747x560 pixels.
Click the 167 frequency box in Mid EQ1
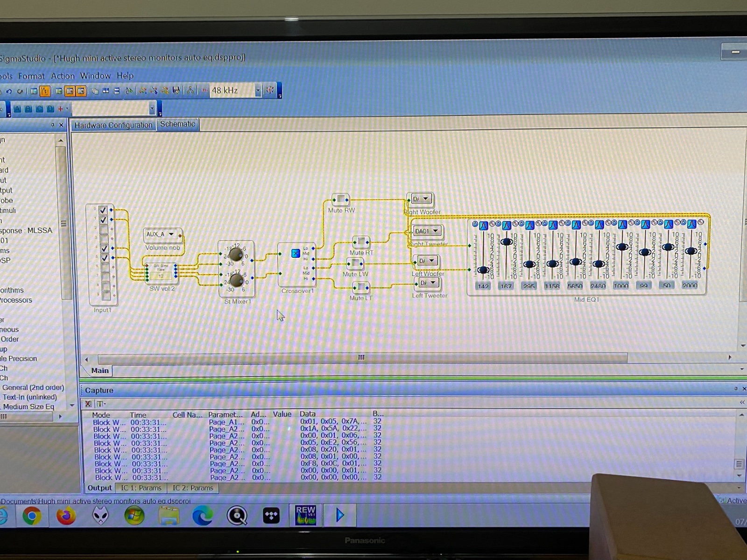(506, 285)
